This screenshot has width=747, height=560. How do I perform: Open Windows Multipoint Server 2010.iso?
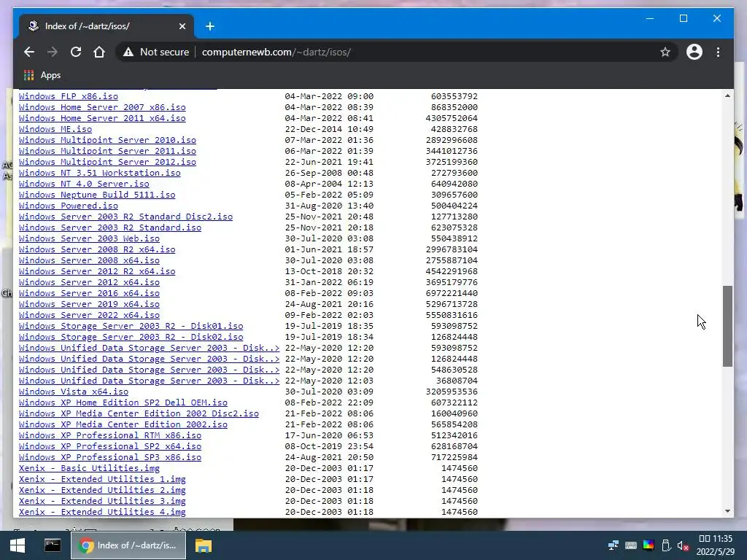(x=107, y=140)
